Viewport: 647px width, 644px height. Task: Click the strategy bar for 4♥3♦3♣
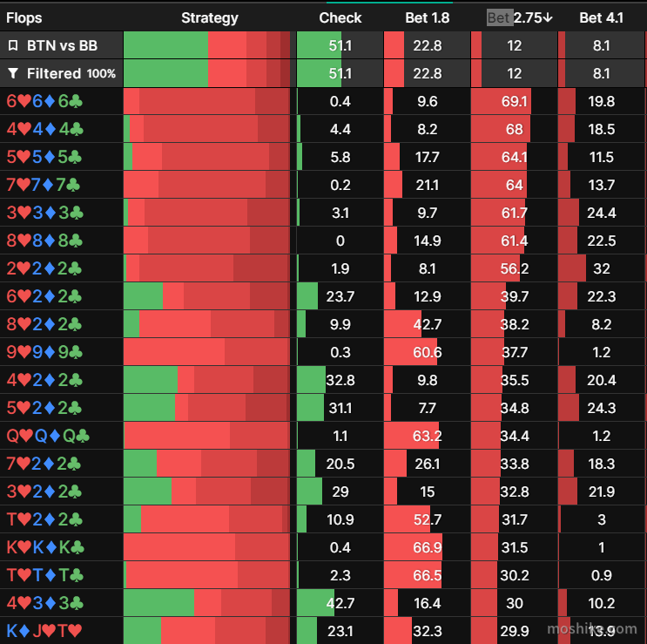pos(206,603)
